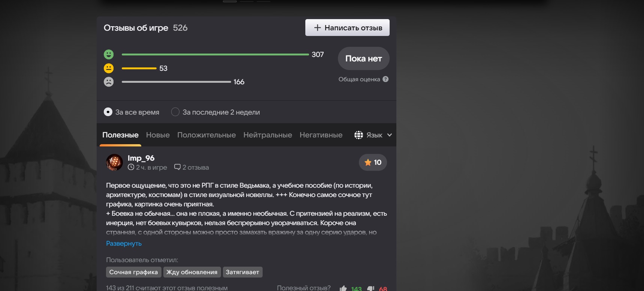Click the green positive smiley icon
Image resolution: width=644 pixels, height=291 pixels.
(109, 54)
